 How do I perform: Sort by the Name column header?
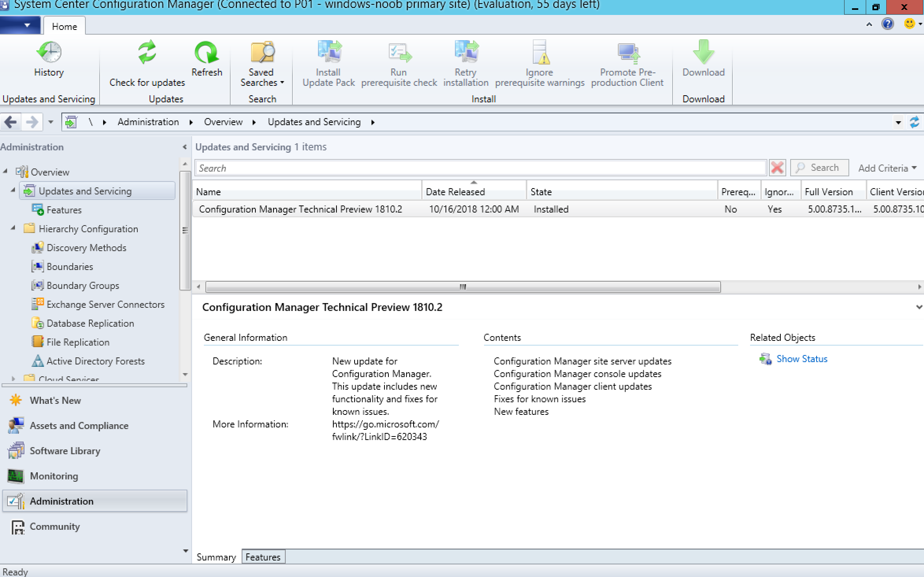(x=307, y=192)
